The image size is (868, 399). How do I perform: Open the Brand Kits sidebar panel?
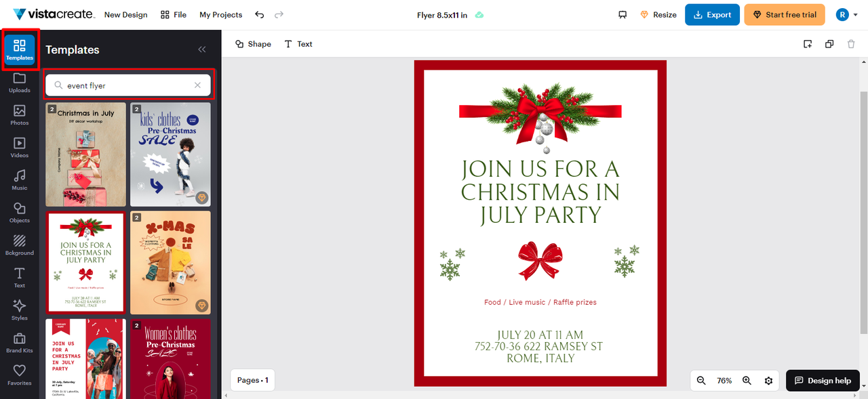[20, 342]
